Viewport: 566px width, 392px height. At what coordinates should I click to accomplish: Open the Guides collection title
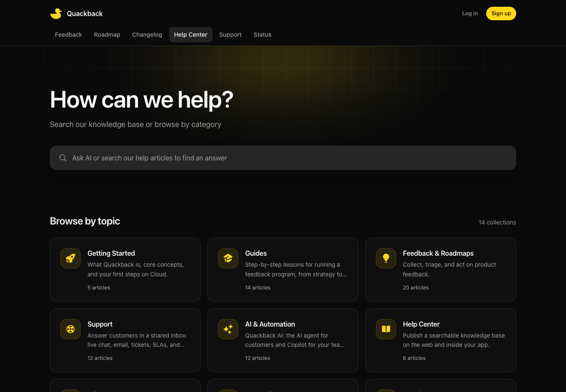point(256,253)
